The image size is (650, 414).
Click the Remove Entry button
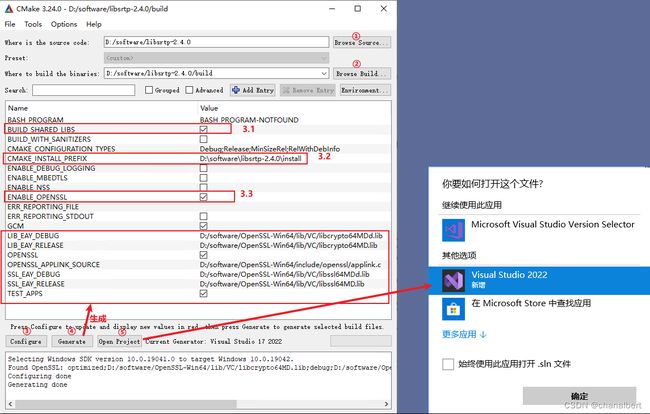[308, 90]
